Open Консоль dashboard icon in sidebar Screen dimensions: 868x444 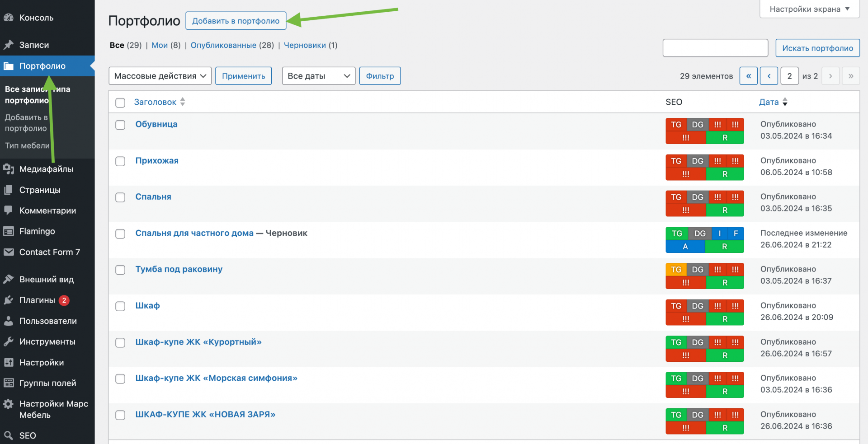coord(9,18)
